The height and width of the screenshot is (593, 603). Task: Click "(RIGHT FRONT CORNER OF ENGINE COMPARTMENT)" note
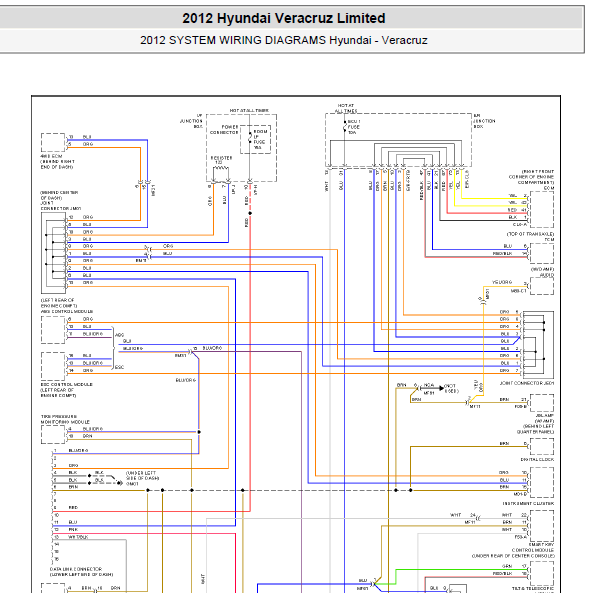(531, 177)
